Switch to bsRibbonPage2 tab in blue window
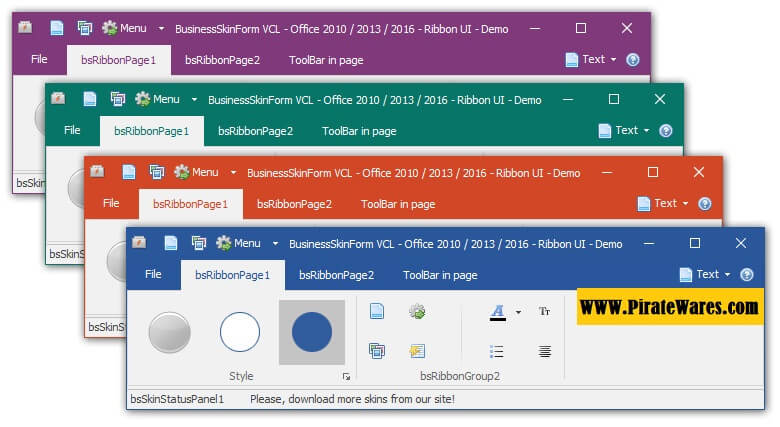The width and height of the screenshot is (780, 427). [336, 275]
